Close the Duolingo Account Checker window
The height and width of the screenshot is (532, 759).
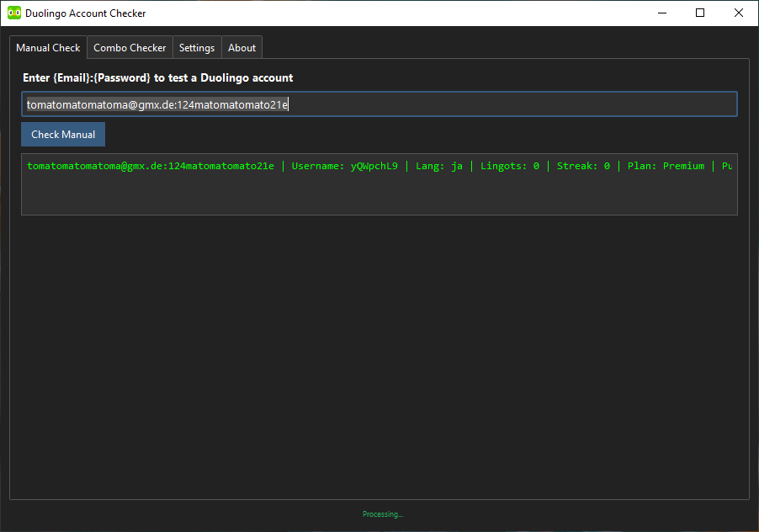pos(739,13)
